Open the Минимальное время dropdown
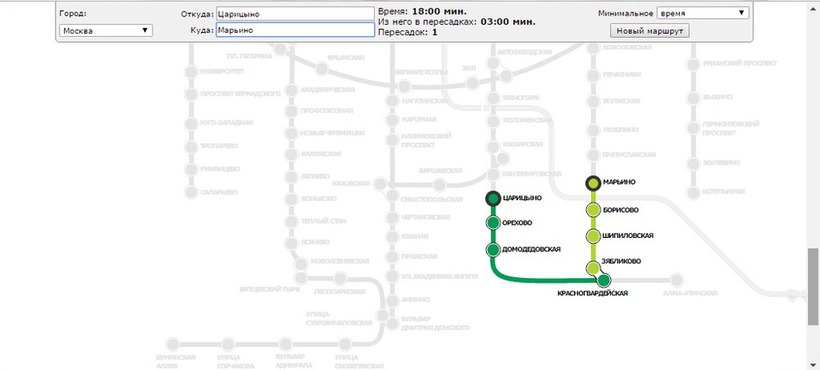 click(703, 13)
